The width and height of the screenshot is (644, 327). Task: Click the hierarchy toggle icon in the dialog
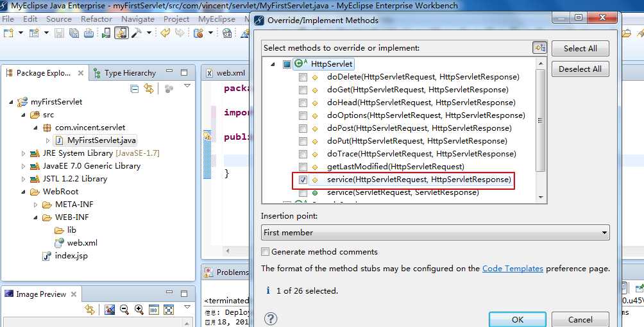tap(539, 47)
